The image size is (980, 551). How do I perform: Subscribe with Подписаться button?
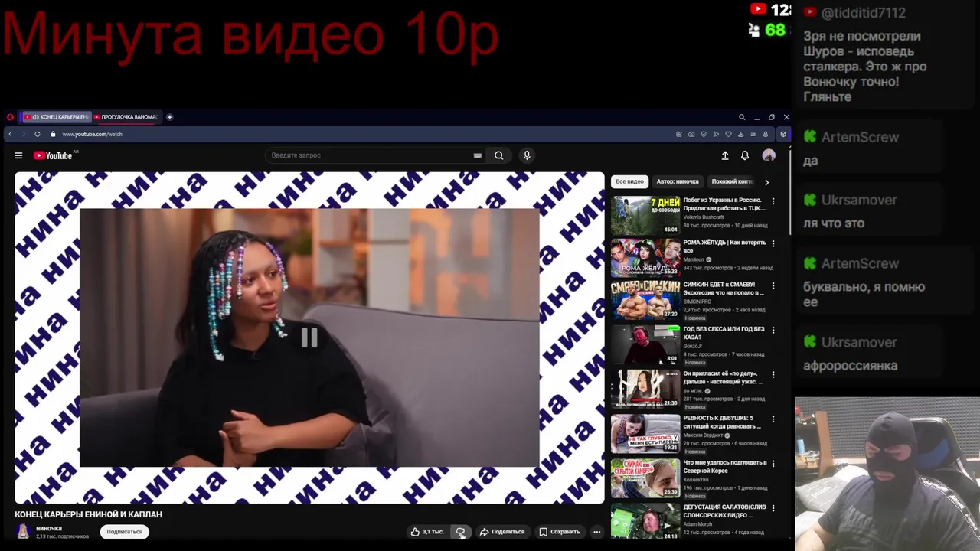124,532
